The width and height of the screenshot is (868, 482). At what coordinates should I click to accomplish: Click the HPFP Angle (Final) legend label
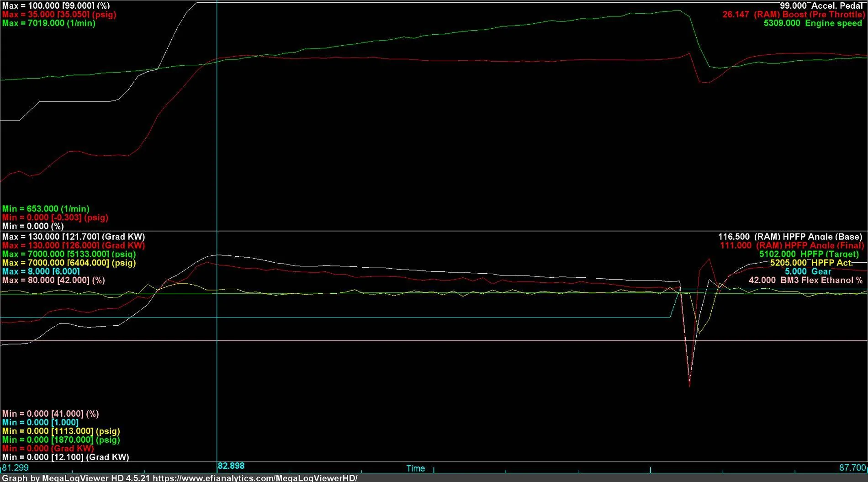[x=792, y=246]
